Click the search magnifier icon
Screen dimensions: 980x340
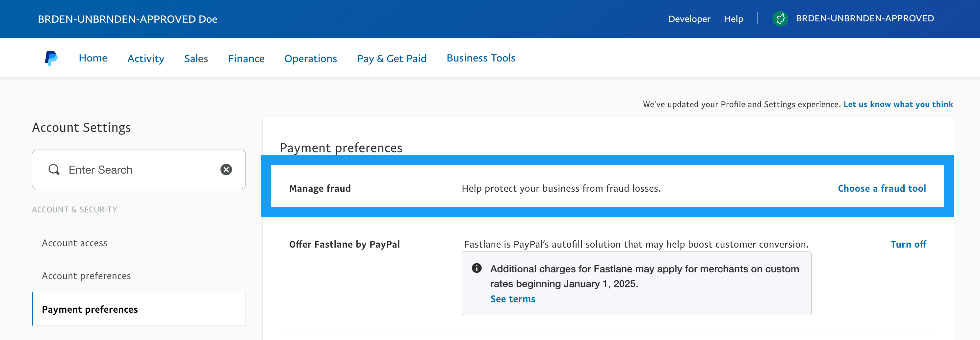click(x=54, y=170)
